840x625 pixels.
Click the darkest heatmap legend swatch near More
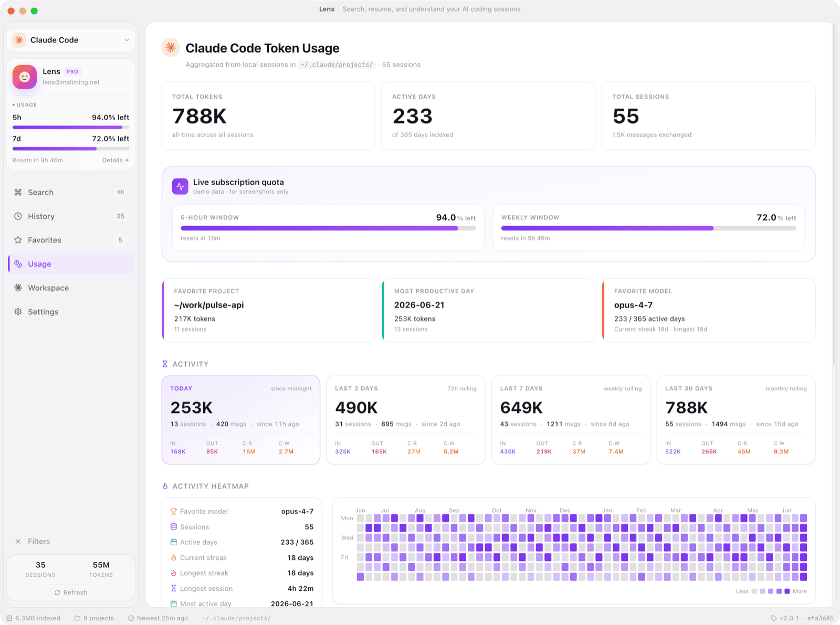tap(787, 591)
